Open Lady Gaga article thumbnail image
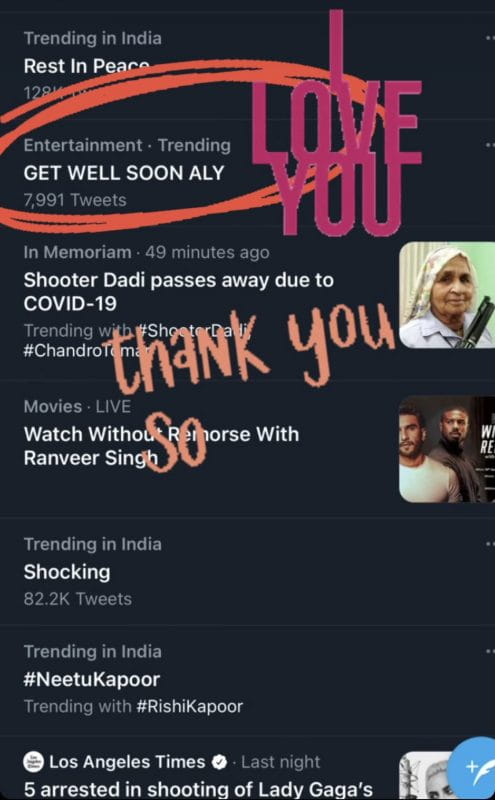Screen dimensions: 495x800 425,776
